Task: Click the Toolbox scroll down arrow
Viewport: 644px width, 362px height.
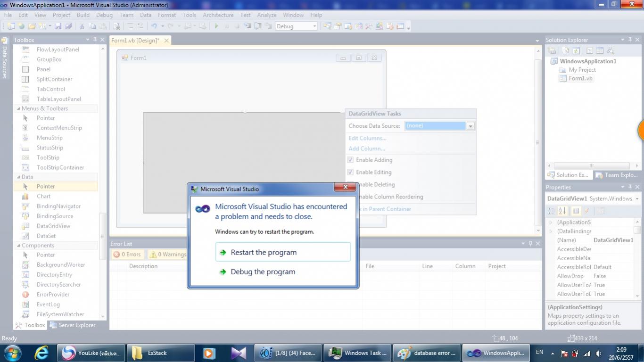Action: (x=103, y=316)
